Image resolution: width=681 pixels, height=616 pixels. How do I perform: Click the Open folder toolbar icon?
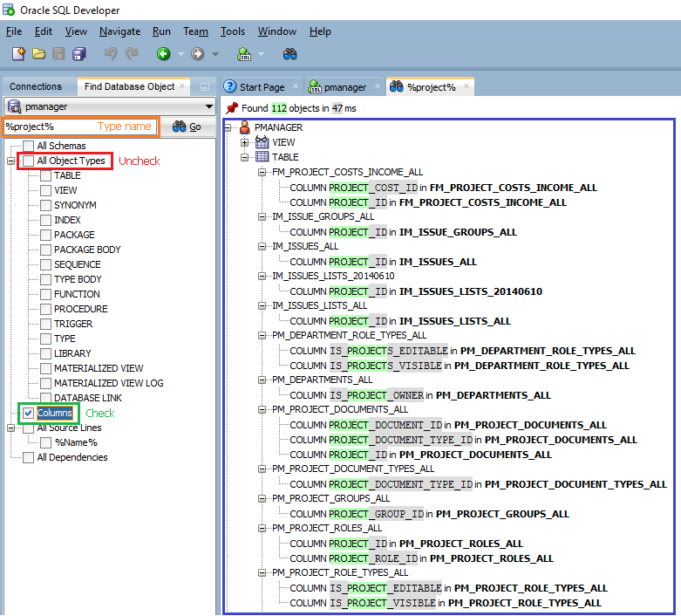pyautogui.click(x=39, y=54)
